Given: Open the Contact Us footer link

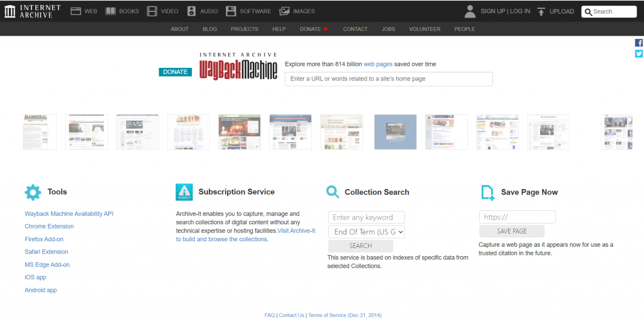Looking at the screenshot, I should (x=292, y=315).
